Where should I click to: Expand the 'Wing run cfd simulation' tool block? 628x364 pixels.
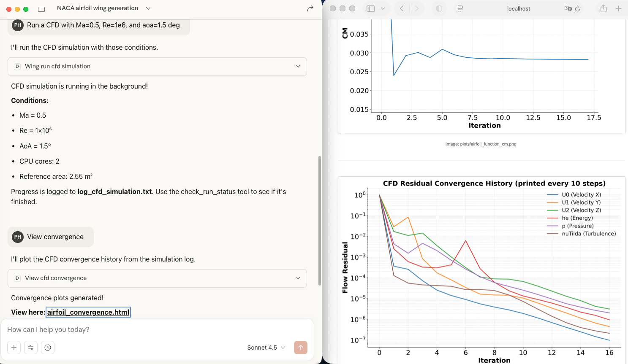pyautogui.click(x=157, y=66)
